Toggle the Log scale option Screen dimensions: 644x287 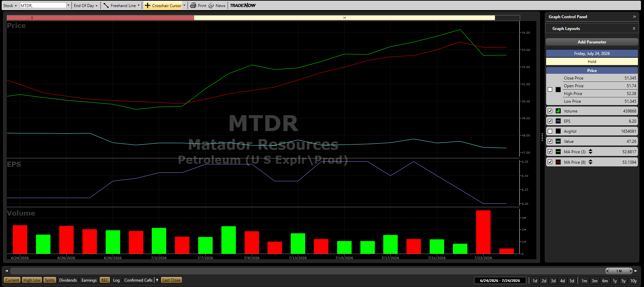116,280
